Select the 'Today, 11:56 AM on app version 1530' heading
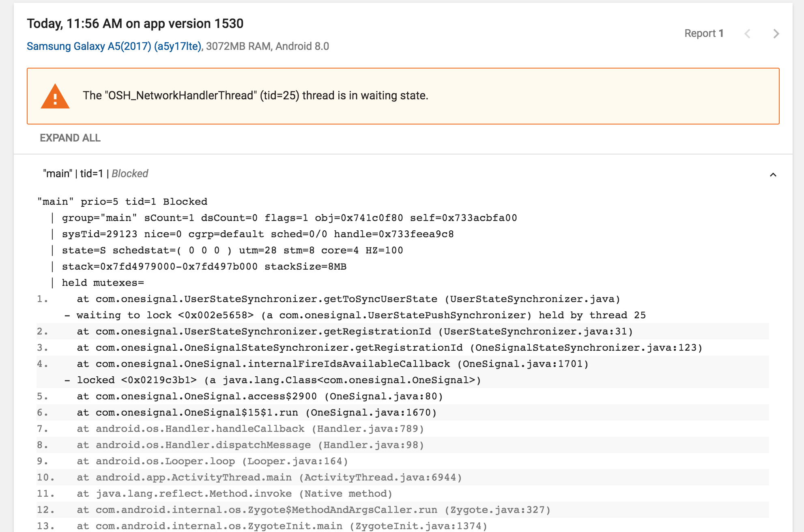 point(135,24)
